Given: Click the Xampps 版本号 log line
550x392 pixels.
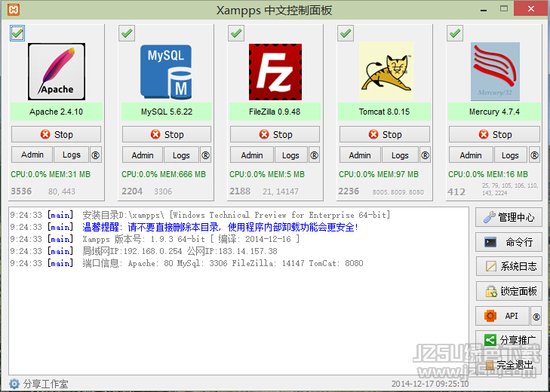Looking at the screenshot, I should (191, 239).
